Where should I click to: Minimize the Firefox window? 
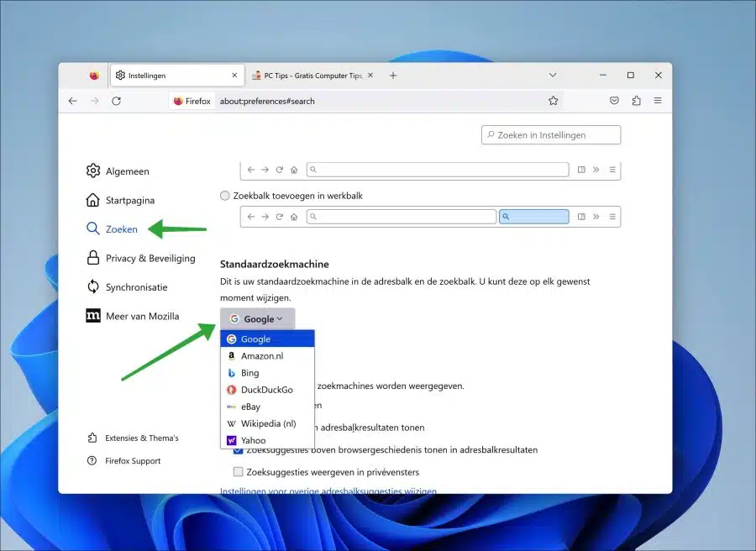click(602, 76)
